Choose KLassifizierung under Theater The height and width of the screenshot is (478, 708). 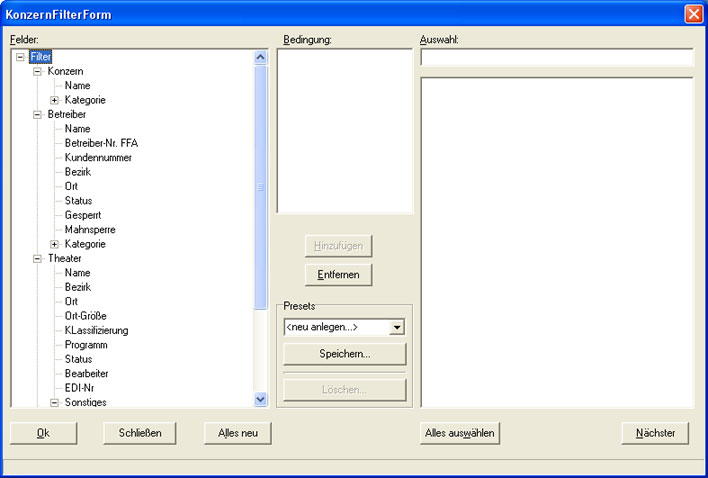(96, 330)
